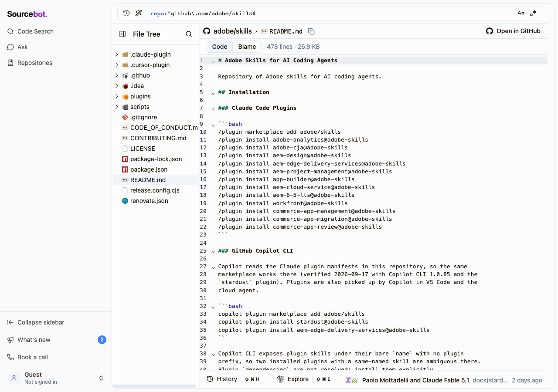
Task: Expand the .cursor-plugin folder chevron
Action: [x=116, y=65]
